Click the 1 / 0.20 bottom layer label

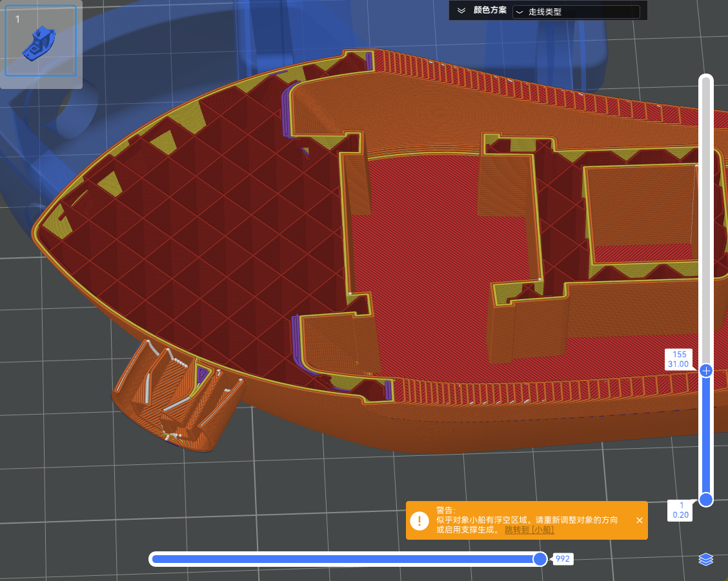680,510
